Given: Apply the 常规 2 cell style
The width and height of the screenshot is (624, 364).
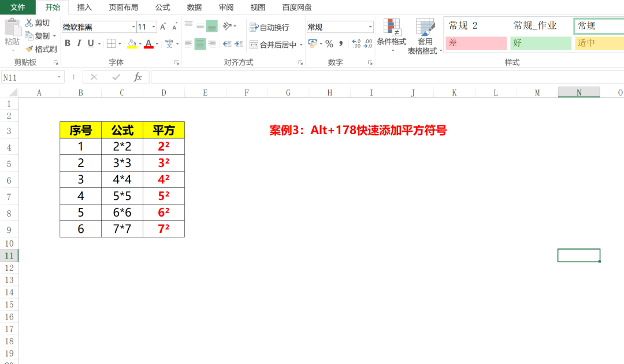Looking at the screenshot, I should [476, 26].
